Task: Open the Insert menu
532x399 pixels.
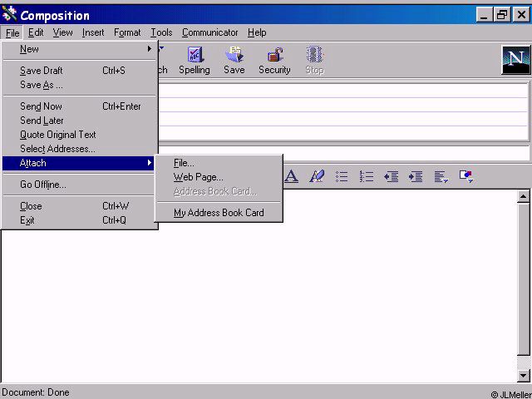Action: coord(93,32)
